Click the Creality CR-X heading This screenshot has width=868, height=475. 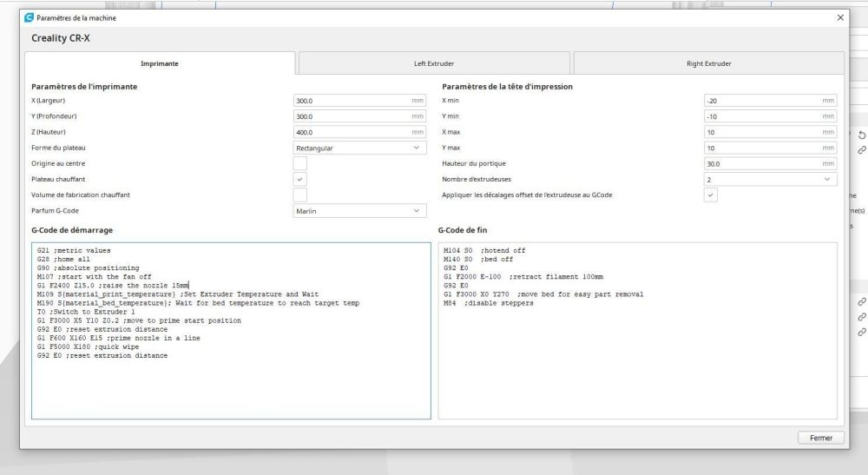click(x=61, y=38)
